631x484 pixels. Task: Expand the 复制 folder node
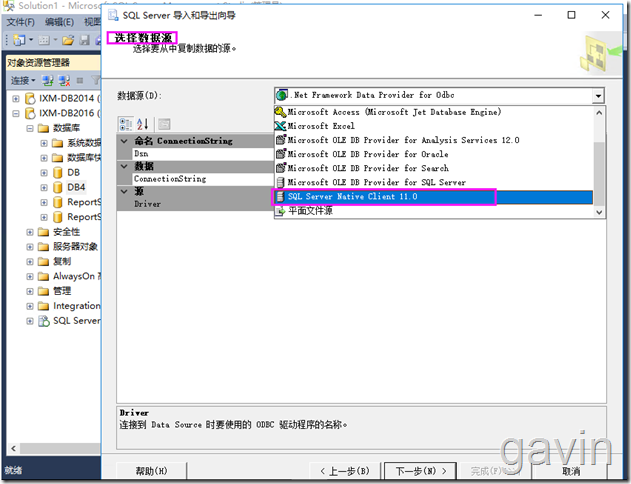pyautogui.click(x=30, y=262)
